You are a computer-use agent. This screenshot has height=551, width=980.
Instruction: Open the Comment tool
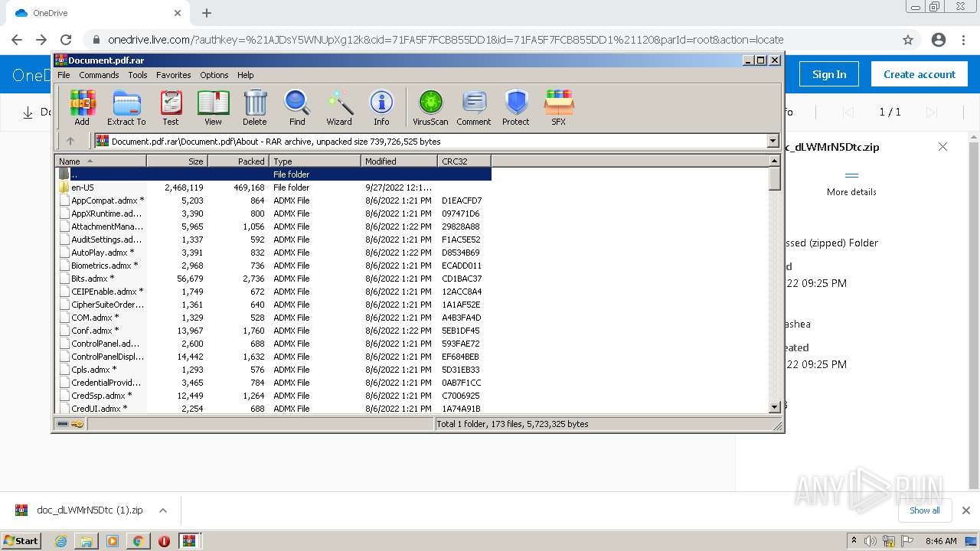[x=474, y=107]
